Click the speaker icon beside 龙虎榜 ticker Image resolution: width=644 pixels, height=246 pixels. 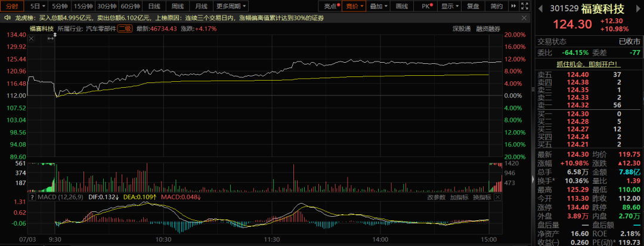(7, 18)
